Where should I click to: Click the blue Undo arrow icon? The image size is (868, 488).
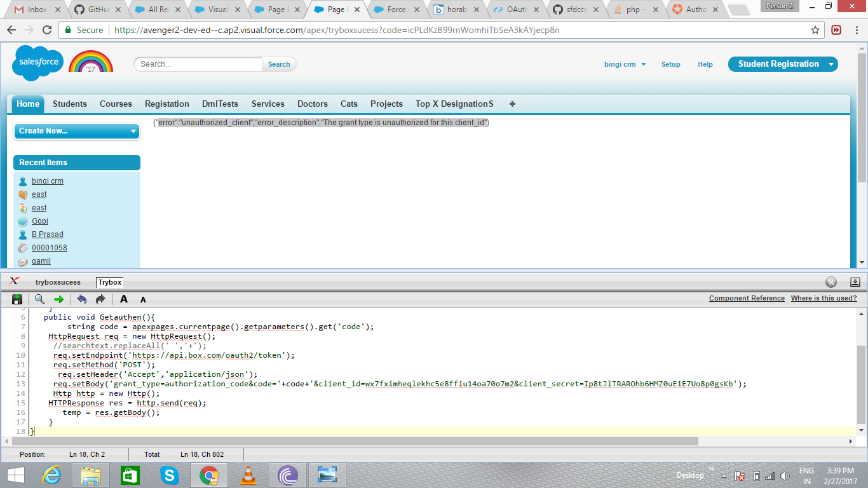pos(81,299)
